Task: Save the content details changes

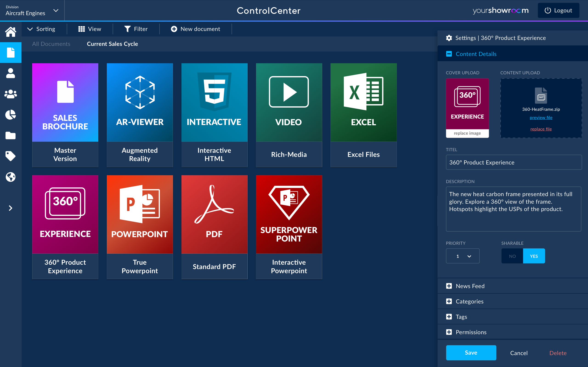Action: [471, 353]
